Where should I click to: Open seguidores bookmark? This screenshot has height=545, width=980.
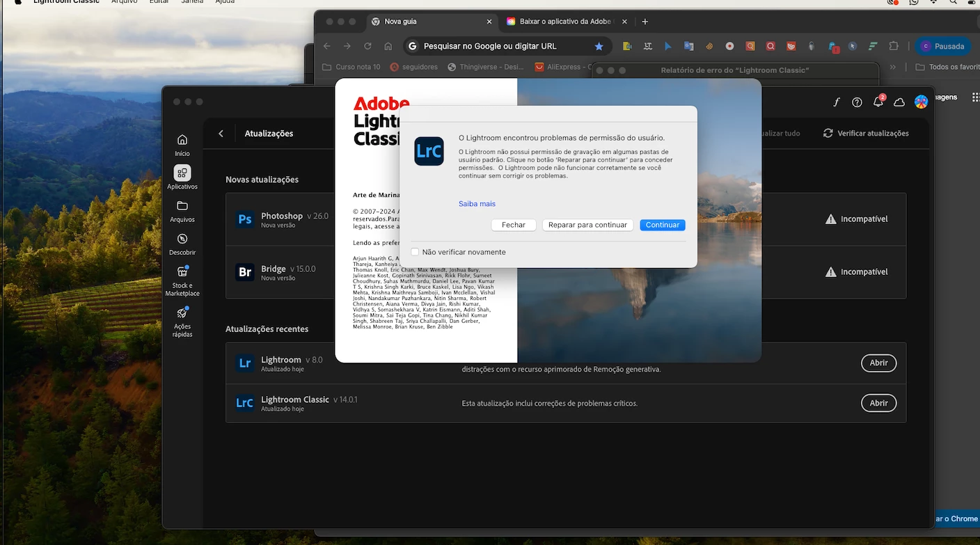(x=413, y=67)
